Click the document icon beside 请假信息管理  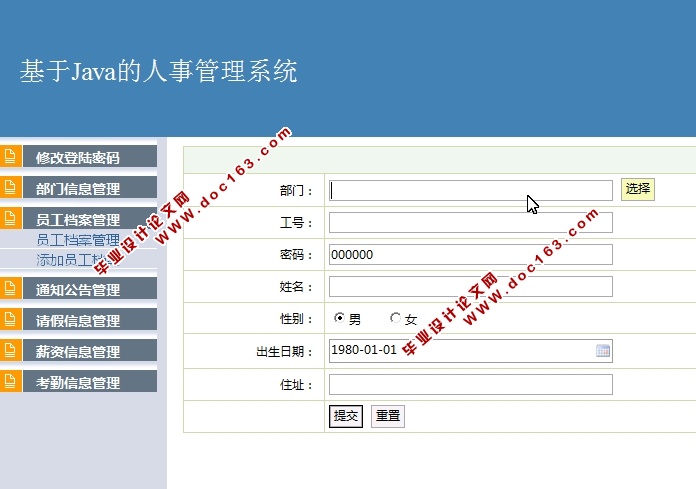(10, 319)
